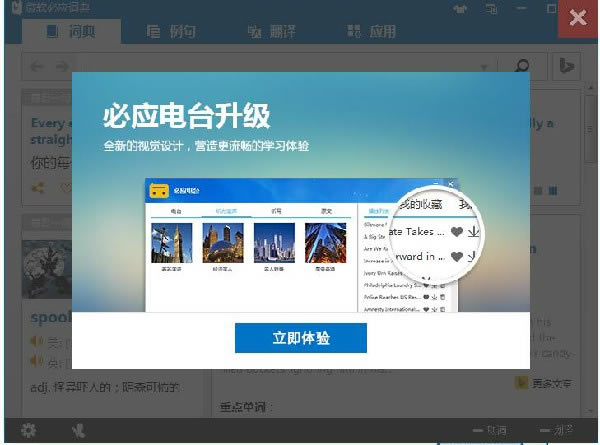The width and height of the screenshot is (600, 445).
Task: Toggle the 划译 option in the bottom bar
Action: tap(557, 431)
